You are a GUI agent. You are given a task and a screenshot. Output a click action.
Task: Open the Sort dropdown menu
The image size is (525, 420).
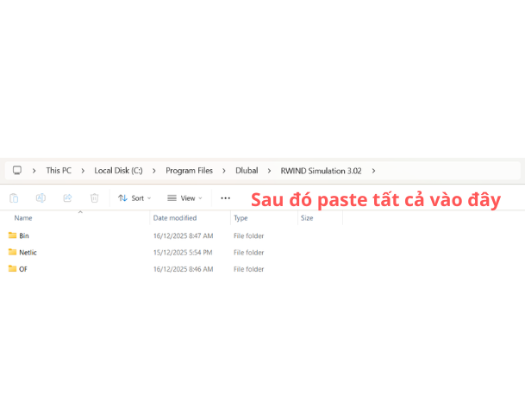tap(134, 197)
